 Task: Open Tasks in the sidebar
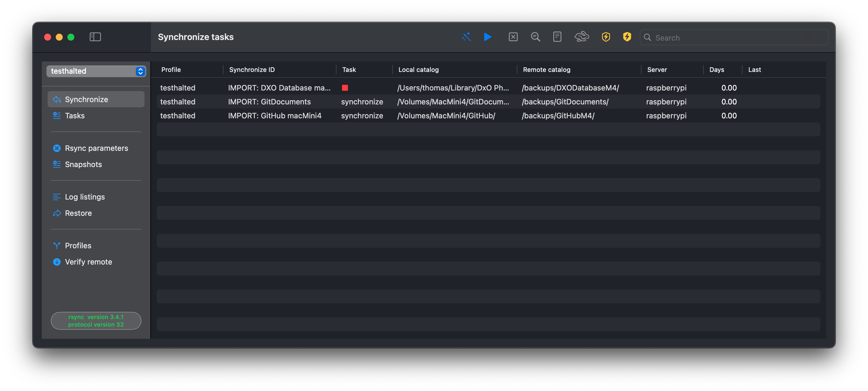[x=96, y=115]
